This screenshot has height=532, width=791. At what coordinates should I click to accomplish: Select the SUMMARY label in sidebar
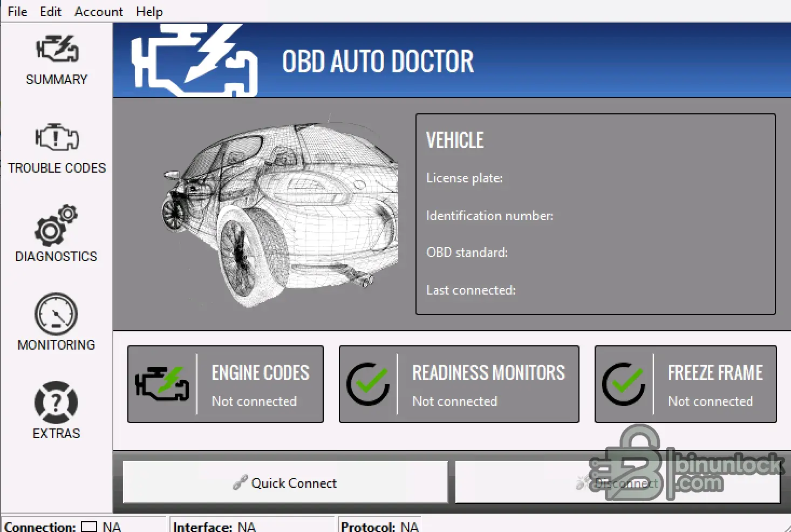click(x=57, y=79)
